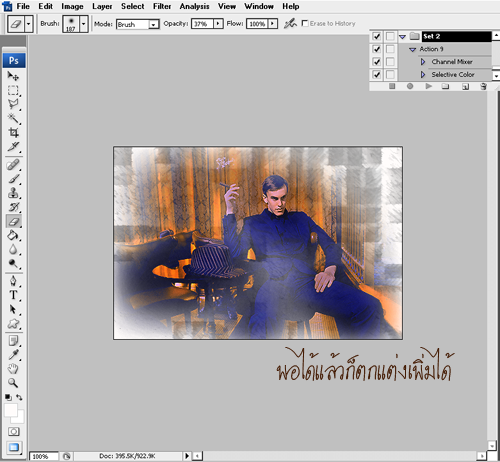Collapse the Action 9 item
500x462 pixels.
413,49
